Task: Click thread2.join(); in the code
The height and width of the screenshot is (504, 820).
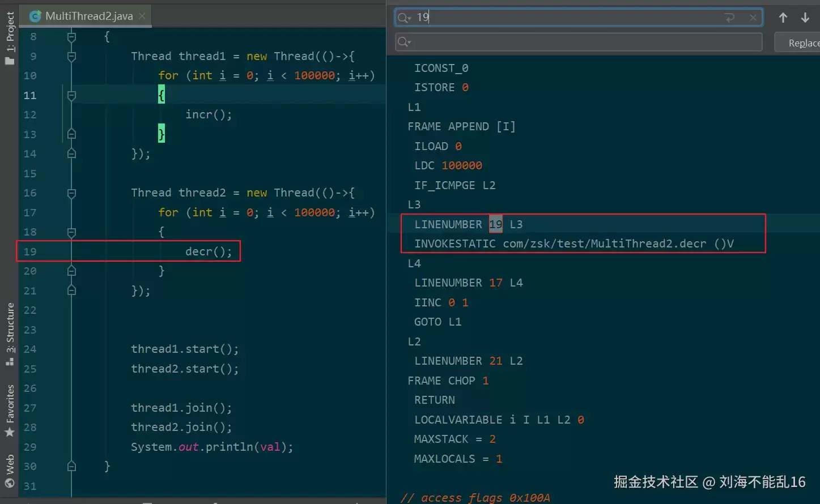Action: point(181,428)
